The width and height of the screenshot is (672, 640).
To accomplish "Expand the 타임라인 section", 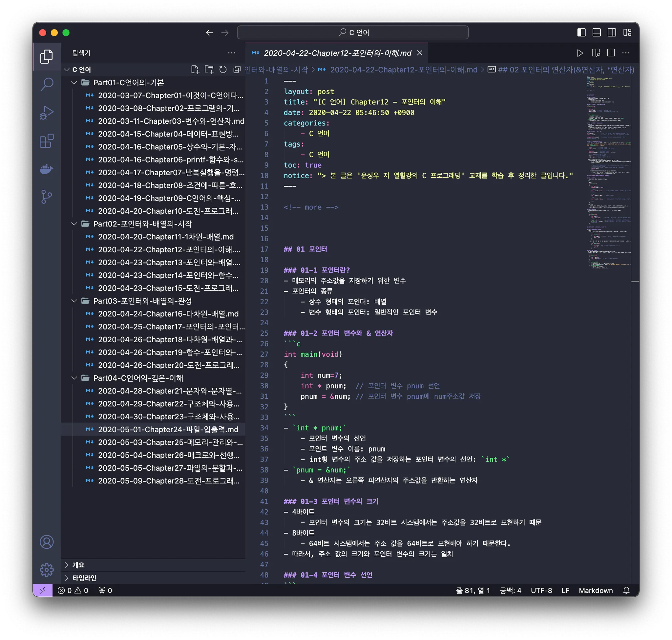I will coord(84,578).
